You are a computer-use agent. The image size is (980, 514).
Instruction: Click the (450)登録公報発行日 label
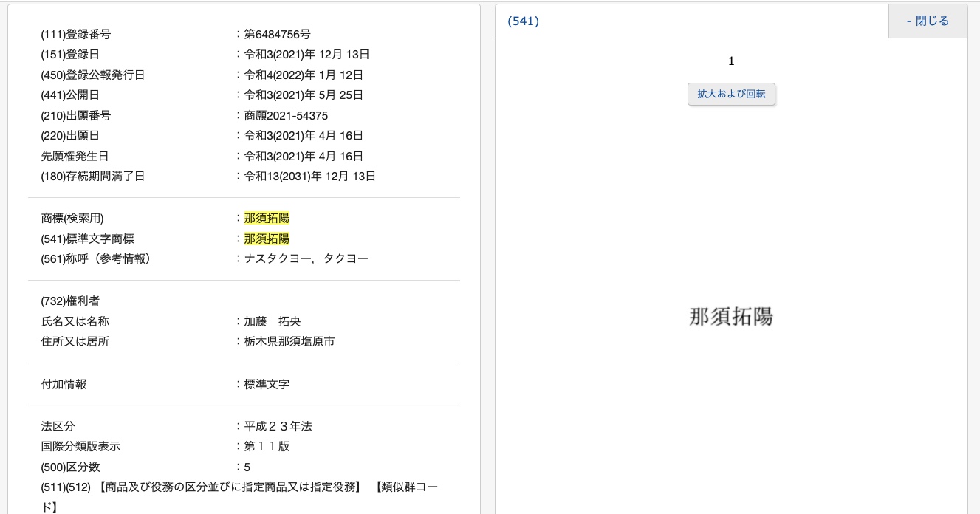[93, 75]
